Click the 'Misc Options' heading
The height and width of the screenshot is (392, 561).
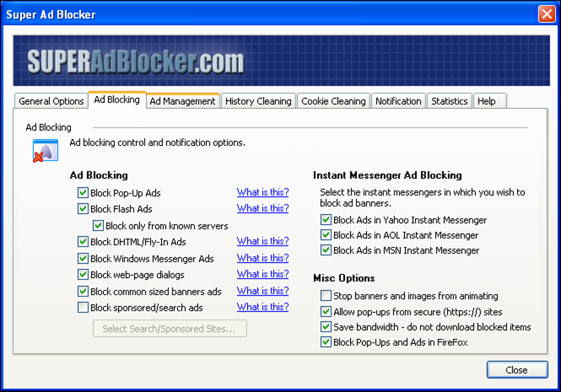pyautogui.click(x=344, y=278)
